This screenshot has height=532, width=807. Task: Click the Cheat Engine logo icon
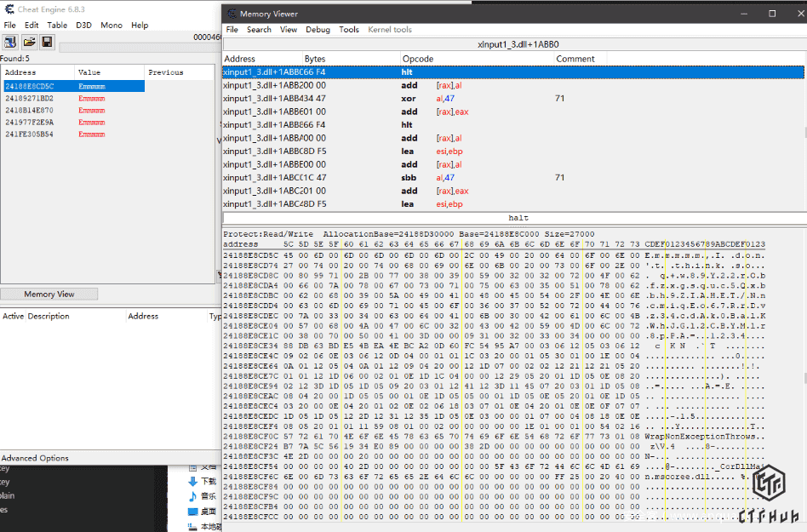[8, 9]
